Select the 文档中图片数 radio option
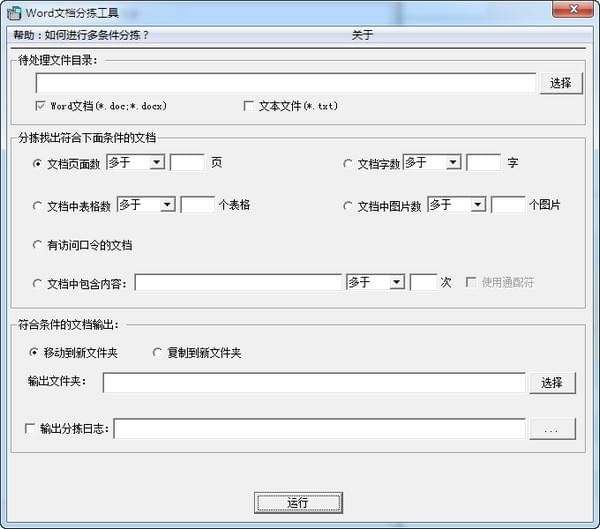Image resolution: width=600 pixels, height=529 pixels. coord(348,205)
